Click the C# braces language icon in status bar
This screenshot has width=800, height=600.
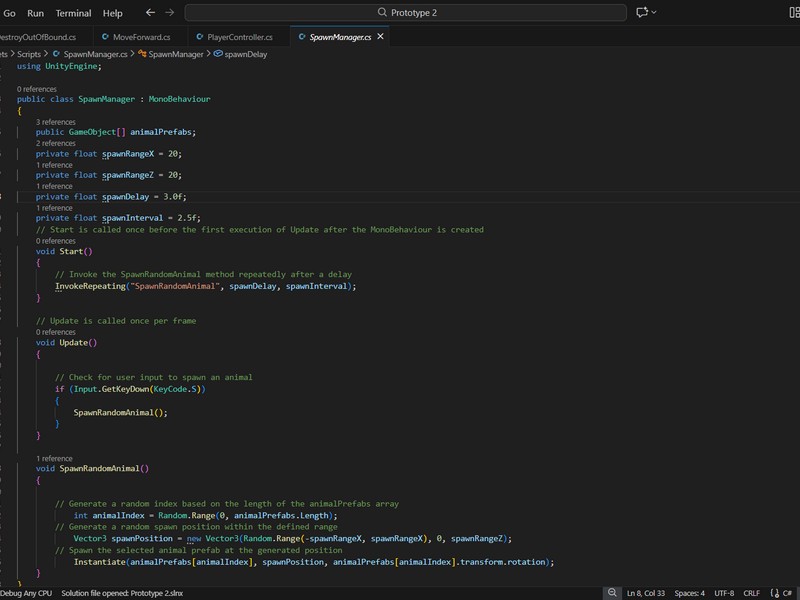pos(773,593)
